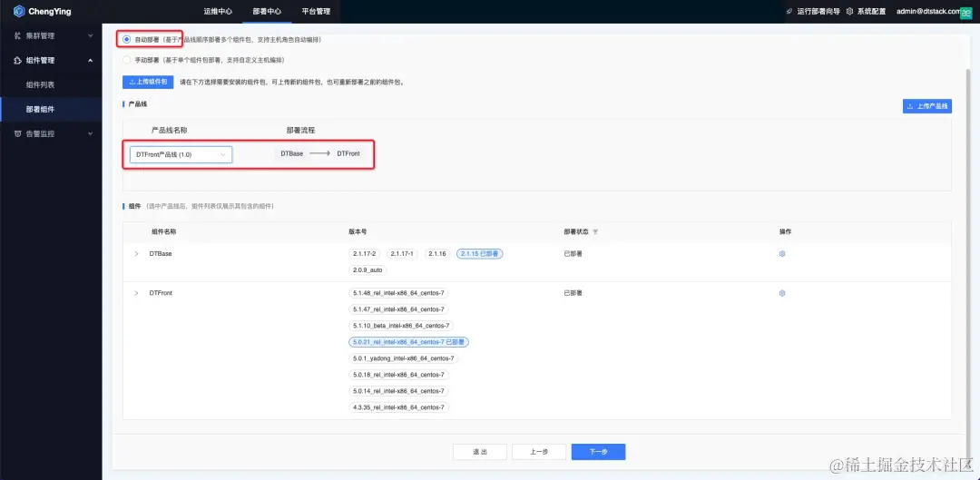The image size is (980, 480).
Task: Click the rocket icon beside 运行部署向导
Action: [790, 11]
